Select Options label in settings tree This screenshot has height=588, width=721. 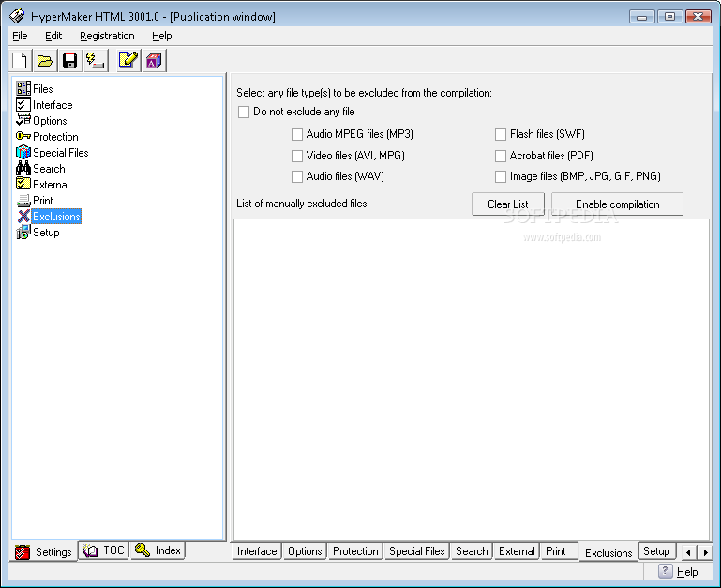50,121
